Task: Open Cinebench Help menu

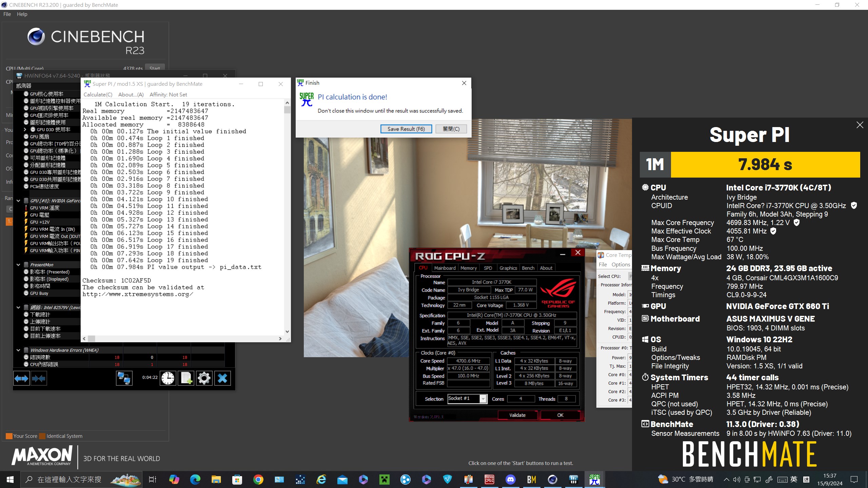Action: 22,14
